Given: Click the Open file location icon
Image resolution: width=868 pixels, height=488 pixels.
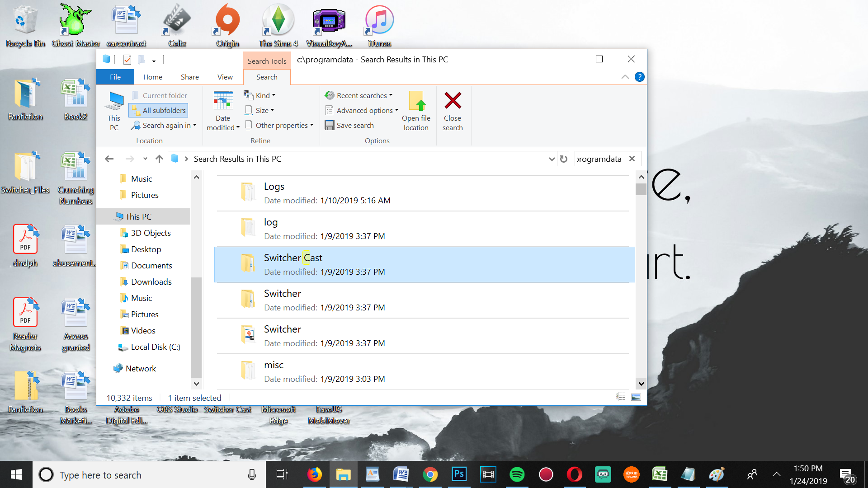Looking at the screenshot, I should [416, 101].
